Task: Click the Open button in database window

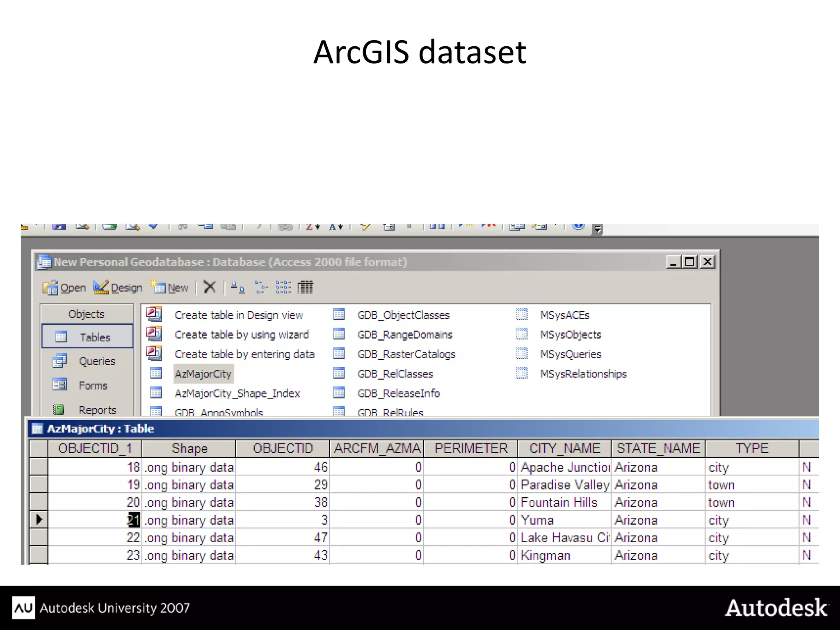Action: (x=64, y=288)
